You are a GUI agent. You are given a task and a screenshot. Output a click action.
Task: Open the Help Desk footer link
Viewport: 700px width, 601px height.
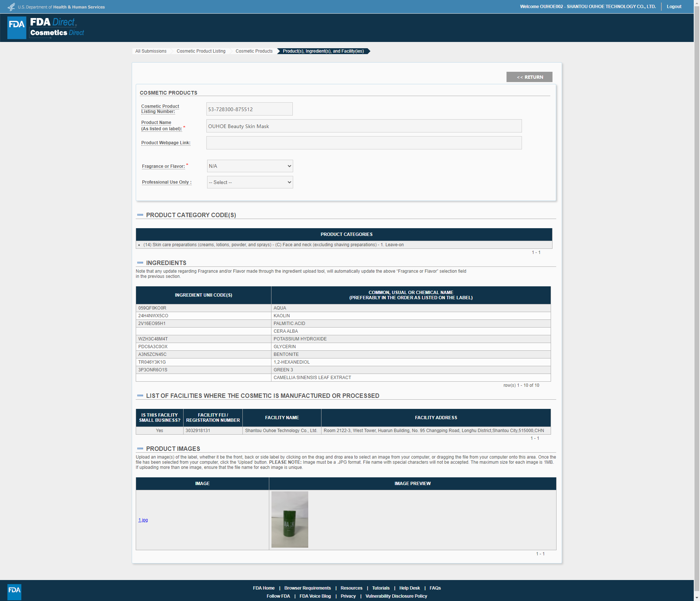[x=409, y=588]
